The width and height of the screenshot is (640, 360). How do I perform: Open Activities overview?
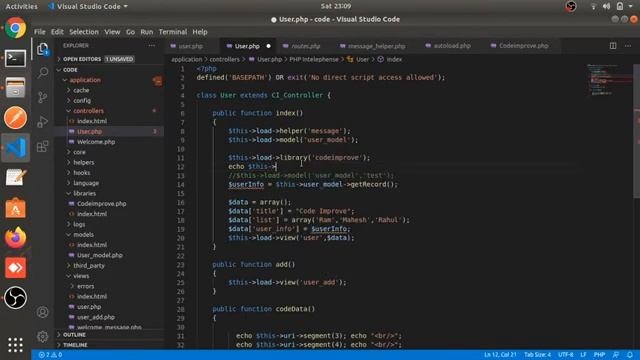pos(21,6)
